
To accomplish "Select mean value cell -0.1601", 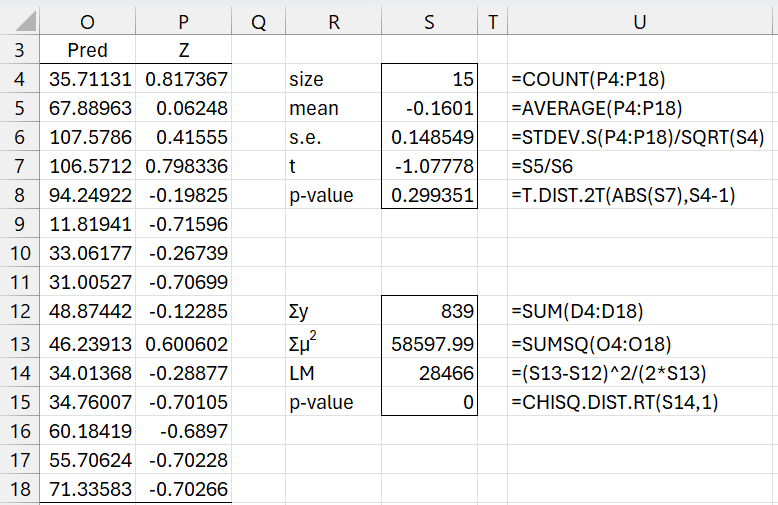I will coord(429,108).
